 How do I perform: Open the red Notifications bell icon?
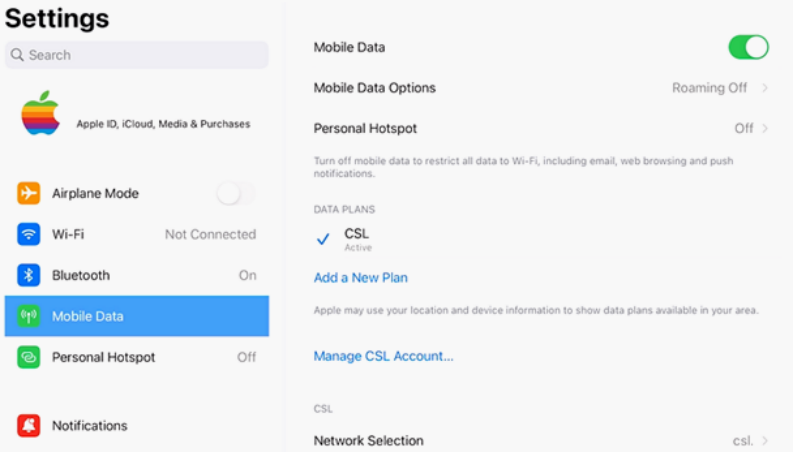(28, 426)
